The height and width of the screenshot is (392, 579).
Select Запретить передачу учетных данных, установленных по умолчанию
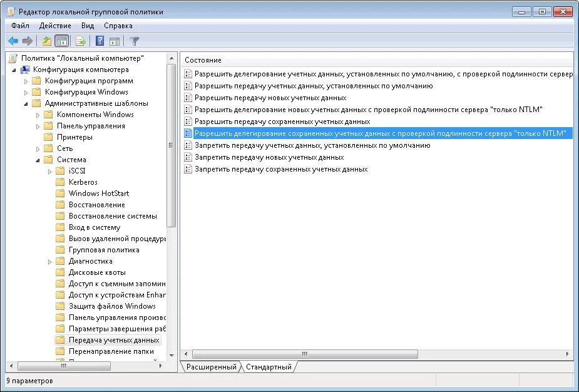[x=312, y=145]
